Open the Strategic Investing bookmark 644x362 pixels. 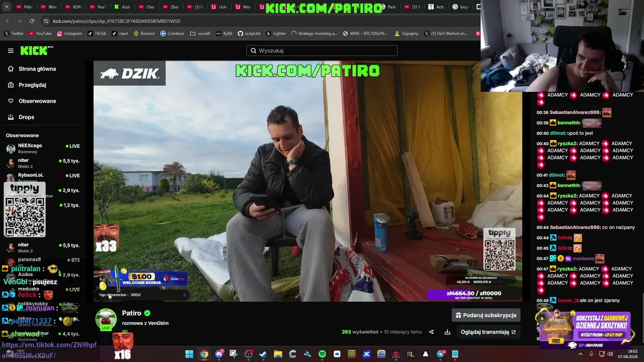314,34
